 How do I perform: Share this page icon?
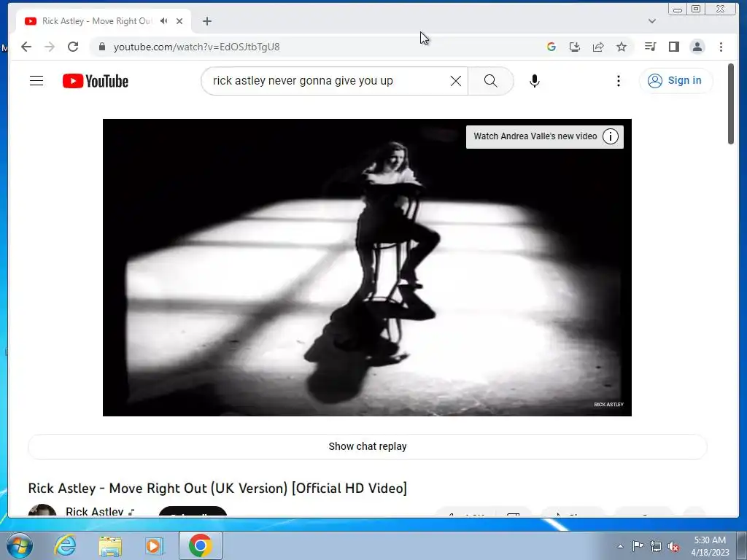(x=598, y=47)
